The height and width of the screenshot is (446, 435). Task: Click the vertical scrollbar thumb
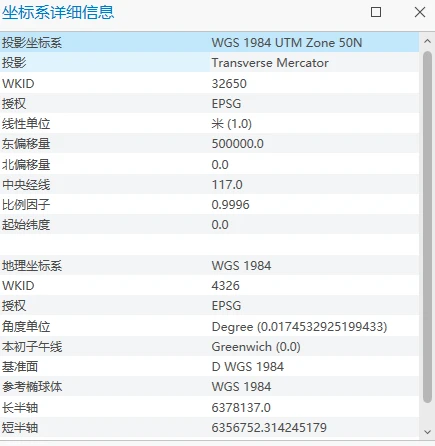pyautogui.click(x=427, y=227)
